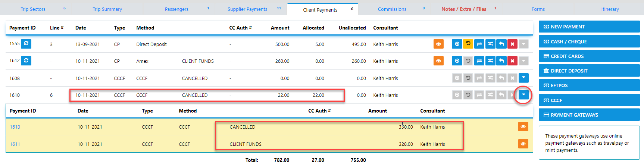Click swap arrows icon on payment 1555
644x166 pixels.
click(479, 44)
